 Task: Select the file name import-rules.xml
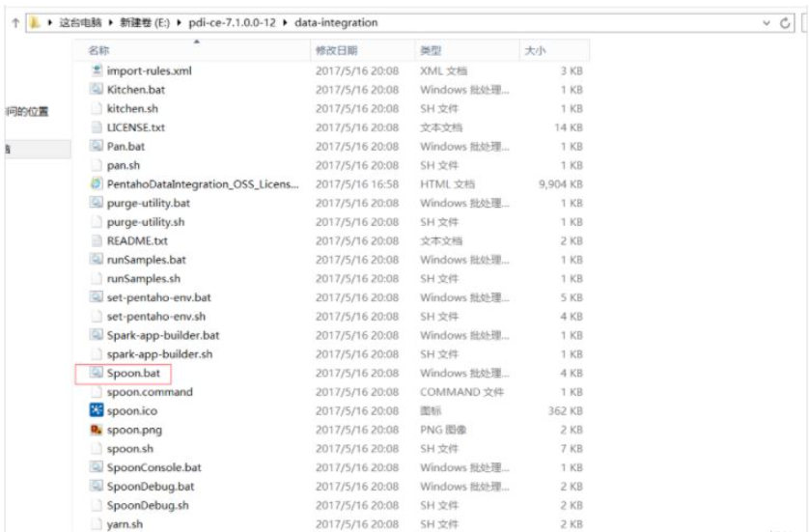(x=149, y=70)
